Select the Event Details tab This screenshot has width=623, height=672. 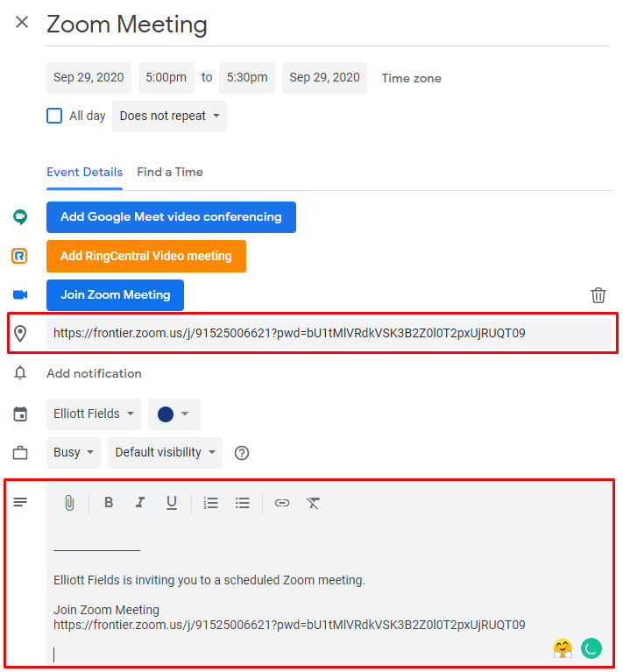[84, 173]
